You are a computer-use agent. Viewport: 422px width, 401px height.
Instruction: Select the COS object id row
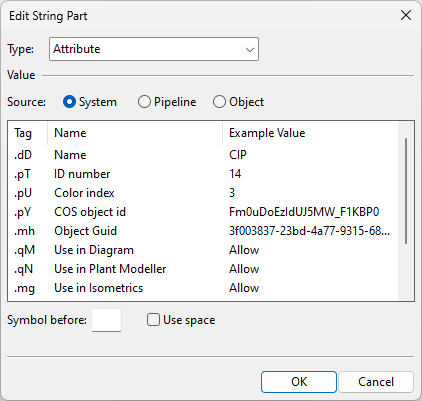point(203,212)
